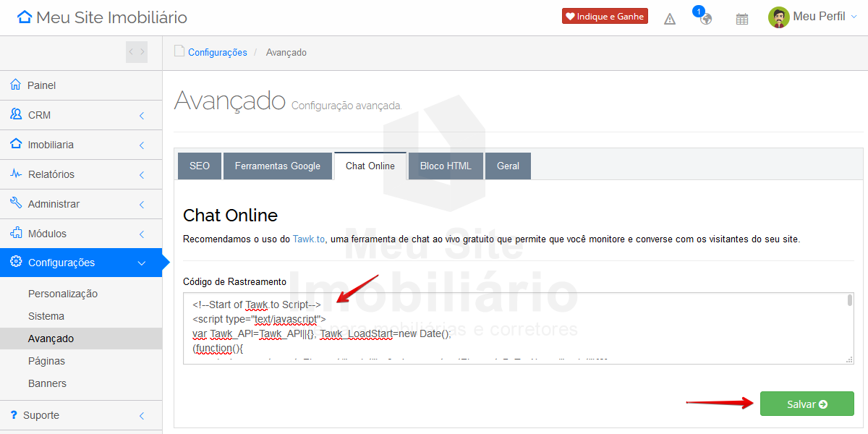Toggle sidebar collapse arrows button
This screenshot has height=434, width=868.
tap(137, 52)
